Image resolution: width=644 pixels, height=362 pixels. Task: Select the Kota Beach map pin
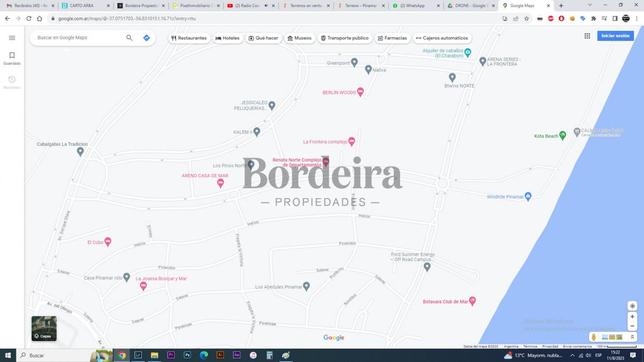pyautogui.click(x=562, y=136)
